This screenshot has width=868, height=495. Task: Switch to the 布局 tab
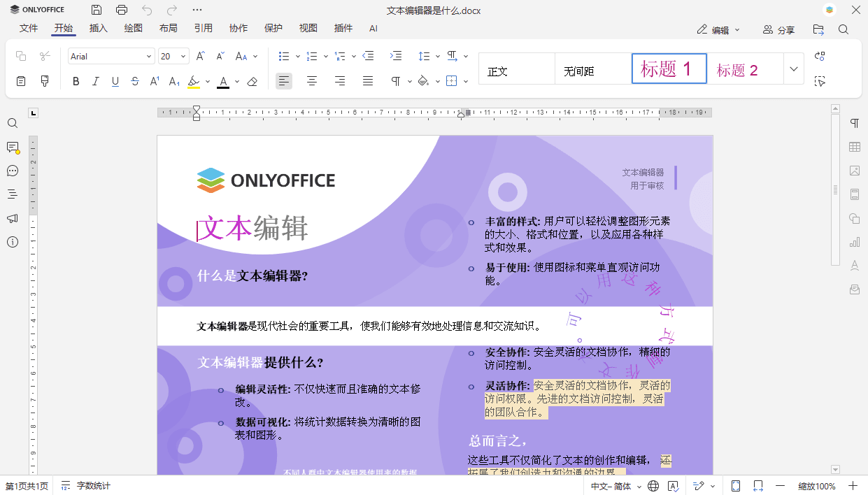coord(169,28)
